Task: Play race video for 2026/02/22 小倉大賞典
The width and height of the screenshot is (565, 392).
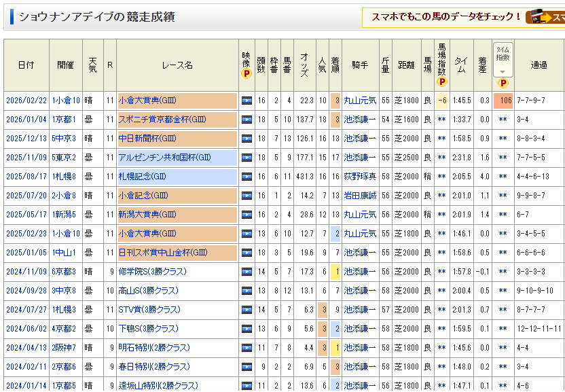Action: [x=247, y=101]
